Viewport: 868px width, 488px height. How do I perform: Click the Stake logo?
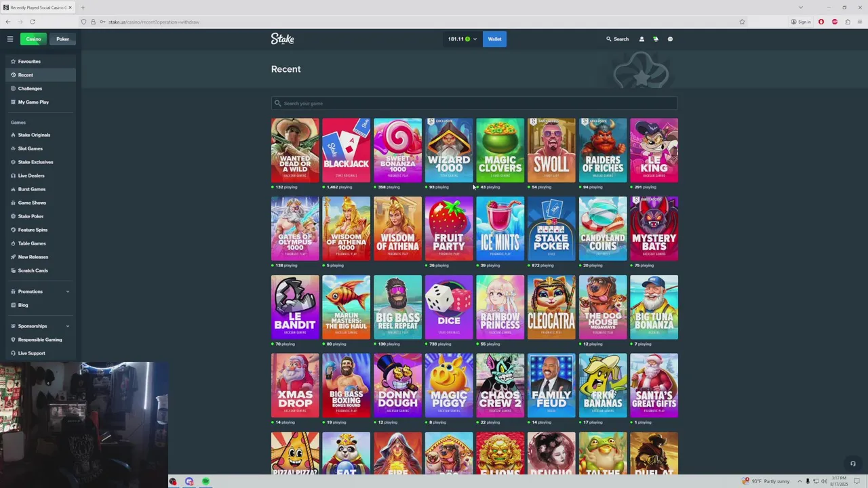[x=283, y=39]
